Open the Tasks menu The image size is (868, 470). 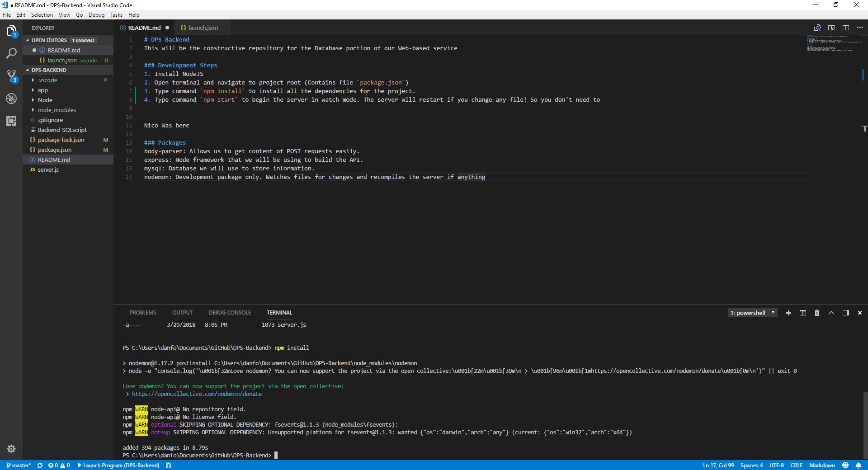click(116, 15)
